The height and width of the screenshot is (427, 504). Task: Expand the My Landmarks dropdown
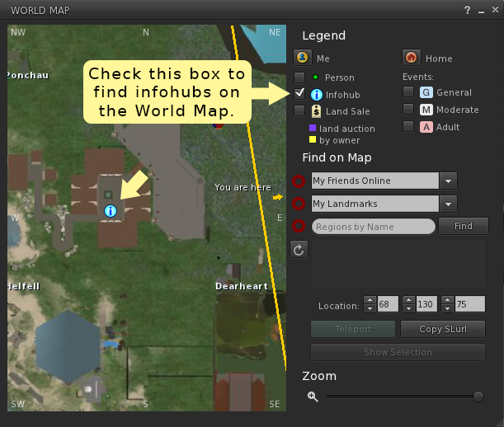click(448, 204)
